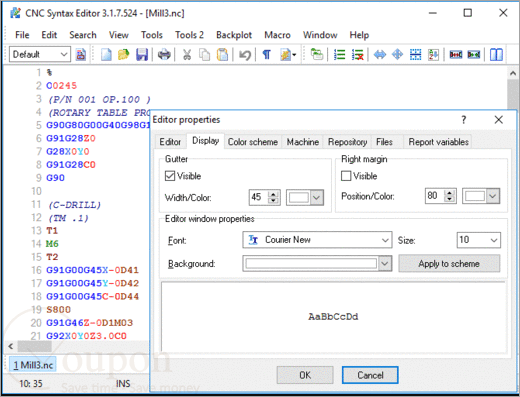Image resolution: width=520 pixels, height=397 pixels.
Task: Click the right margin position field 80
Action: [435, 196]
